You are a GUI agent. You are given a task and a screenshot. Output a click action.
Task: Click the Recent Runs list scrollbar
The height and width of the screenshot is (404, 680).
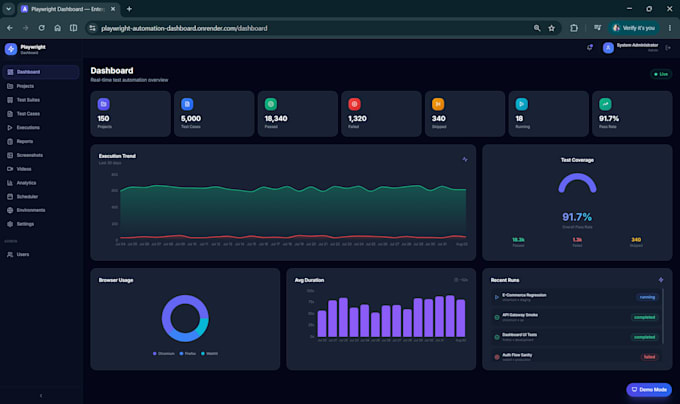tap(663, 316)
